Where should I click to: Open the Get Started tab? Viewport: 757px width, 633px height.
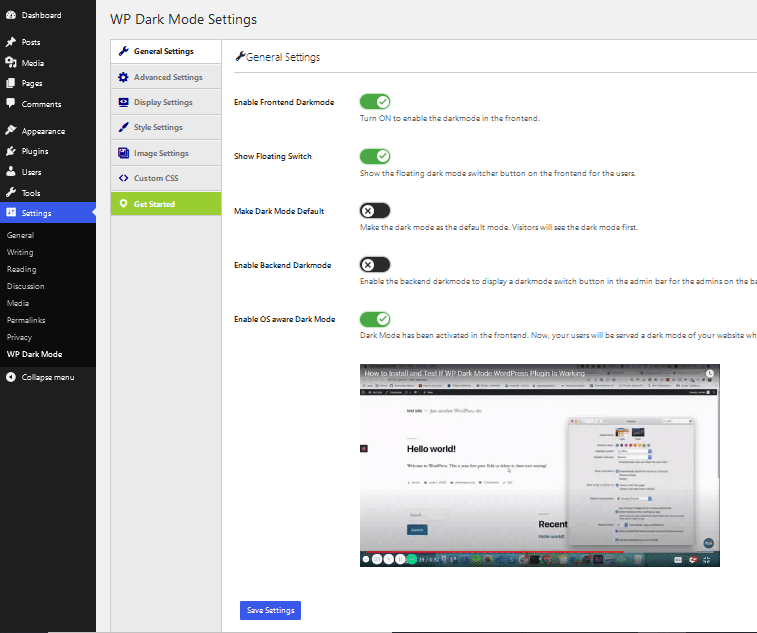(166, 204)
